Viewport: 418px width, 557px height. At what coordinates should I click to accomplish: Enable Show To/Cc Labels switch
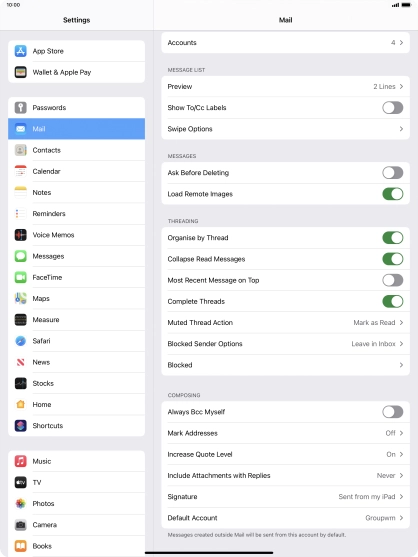(392, 108)
